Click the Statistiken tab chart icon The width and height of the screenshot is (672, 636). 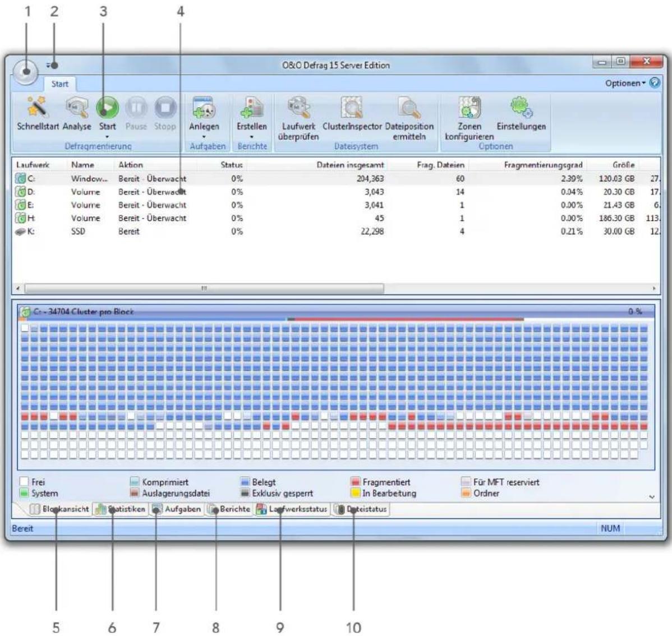[x=101, y=509]
